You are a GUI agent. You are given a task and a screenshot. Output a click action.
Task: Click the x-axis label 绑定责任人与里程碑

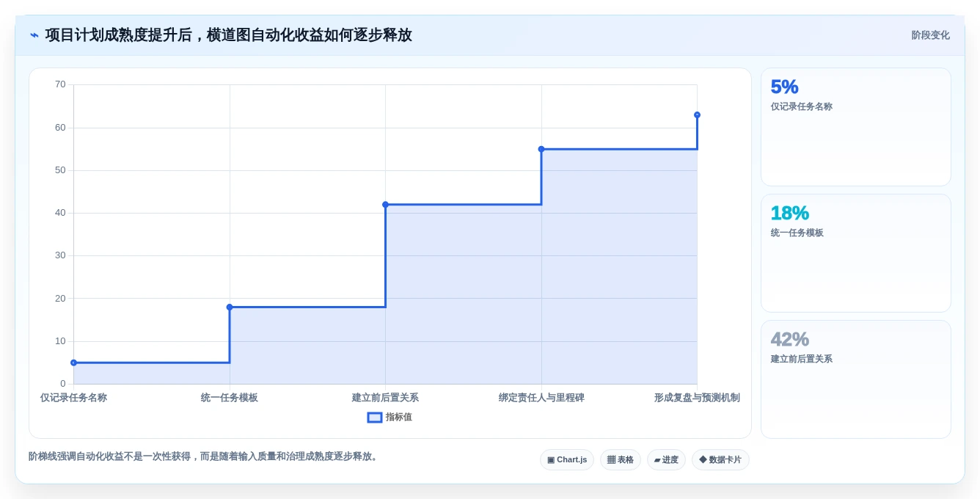pos(541,398)
